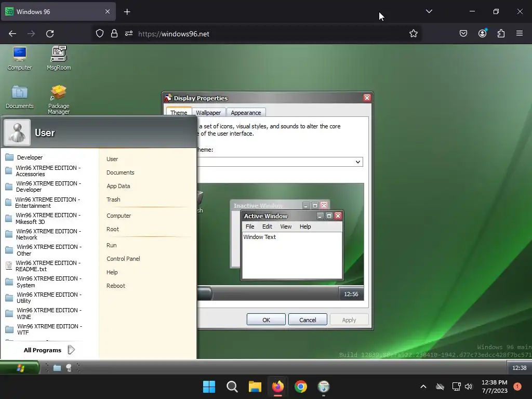Open the Documents desktop icon

pyautogui.click(x=20, y=97)
